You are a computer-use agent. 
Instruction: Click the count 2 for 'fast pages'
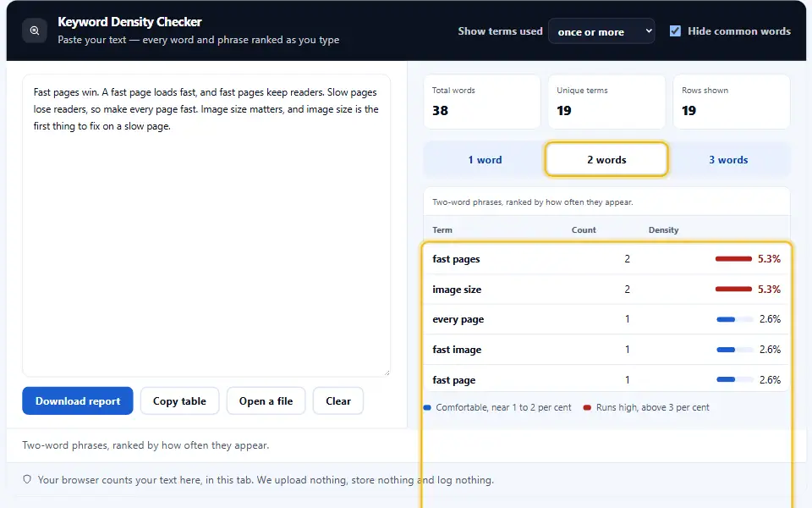pos(627,259)
